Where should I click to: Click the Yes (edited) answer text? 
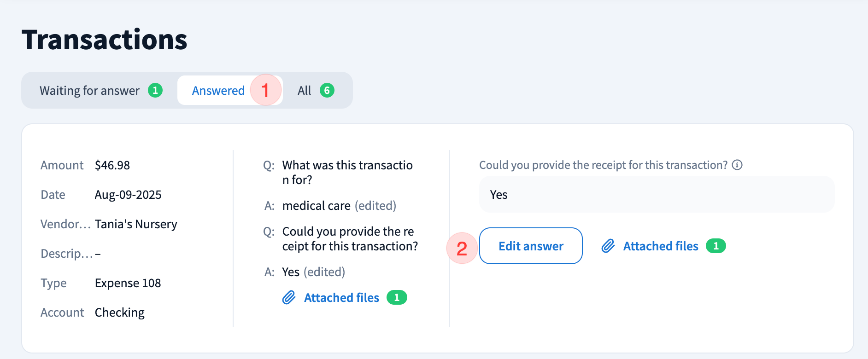tap(313, 272)
